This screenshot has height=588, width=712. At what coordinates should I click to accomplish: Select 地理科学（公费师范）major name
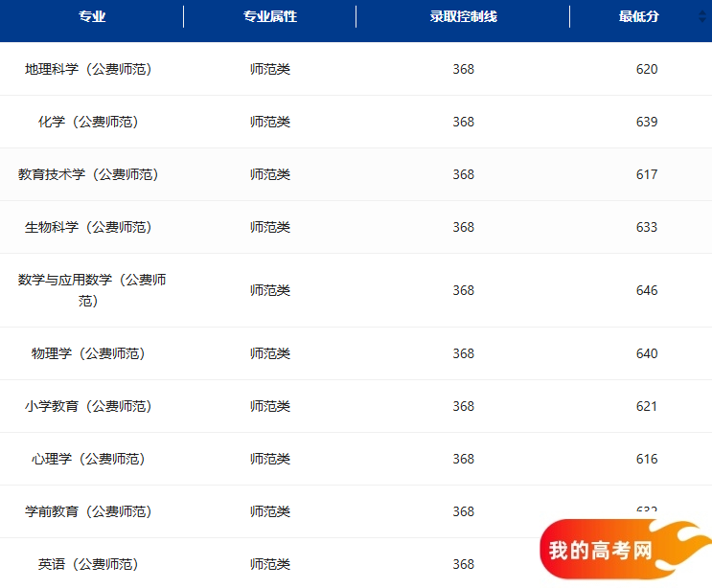click(88, 69)
